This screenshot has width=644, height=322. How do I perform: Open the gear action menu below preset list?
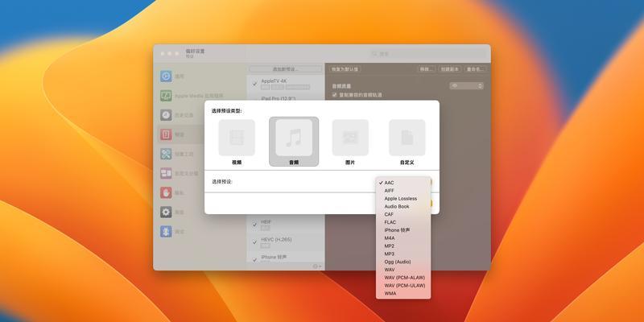click(316, 266)
